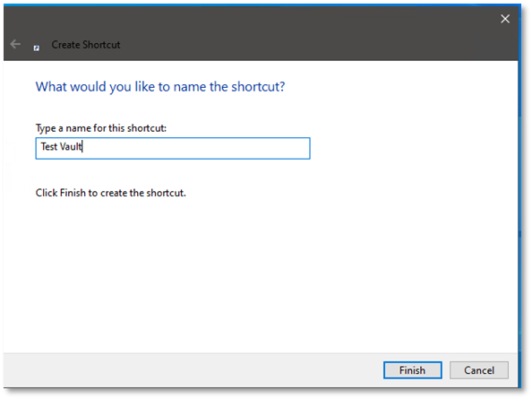Go back using the back arrow
Screen dimensions: 532x399
[x=15, y=44]
